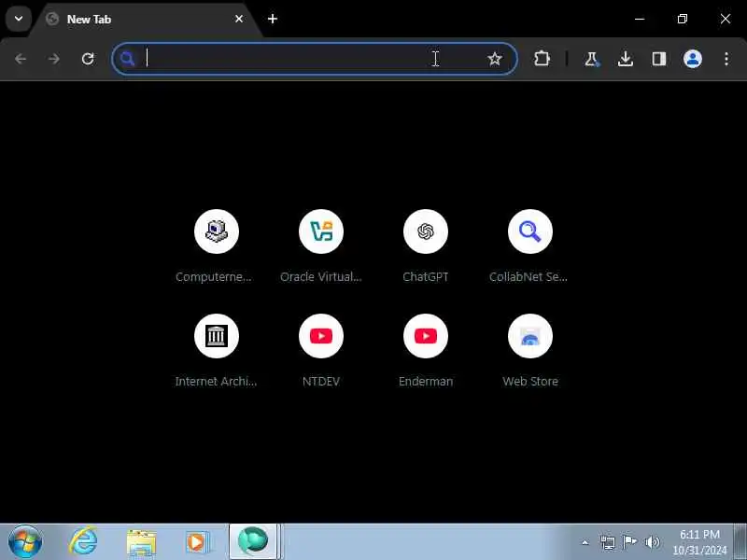Click the Show desktop strip
This screenshot has width=747, height=560.
point(740,542)
